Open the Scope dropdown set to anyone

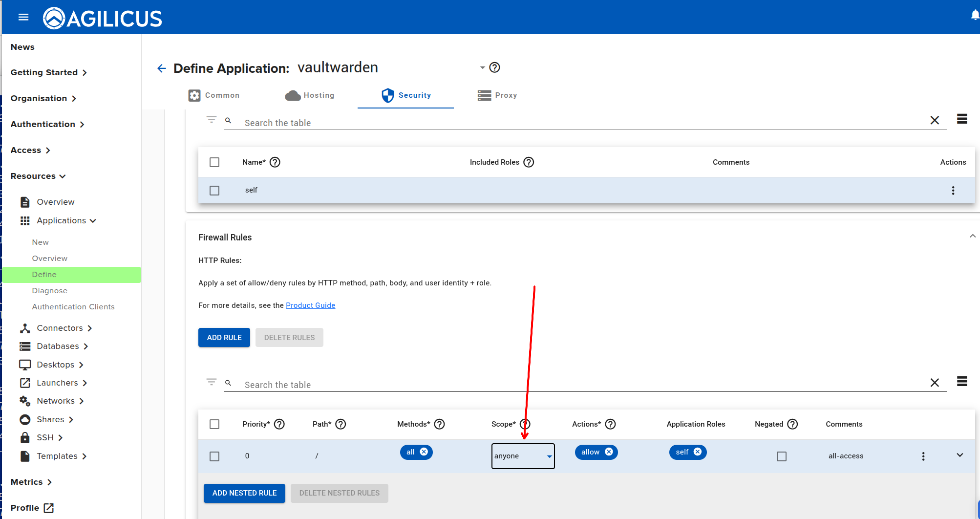tap(523, 456)
